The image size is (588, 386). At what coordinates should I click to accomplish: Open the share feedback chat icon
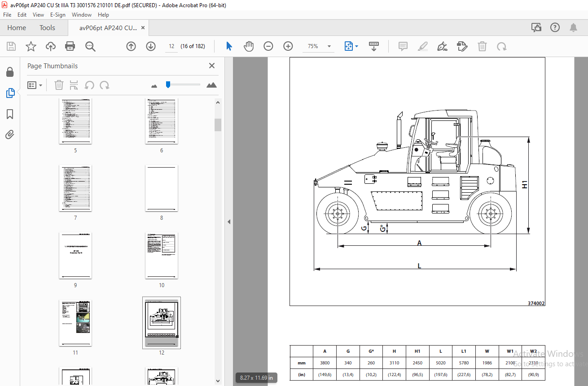point(536,28)
